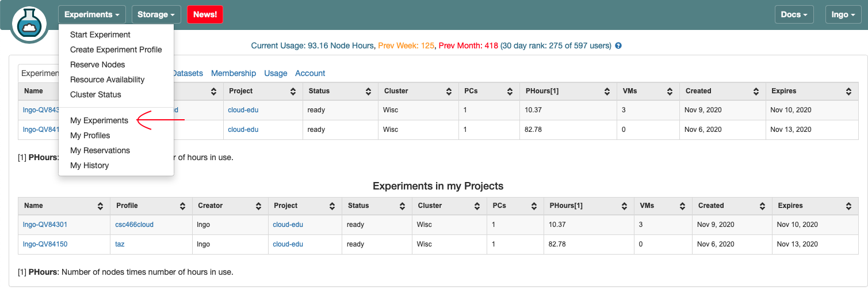Image resolution: width=868 pixels, height=288 pixels.
Task: Click the CloudLab flask logo
Action: (x=29, y=24)
